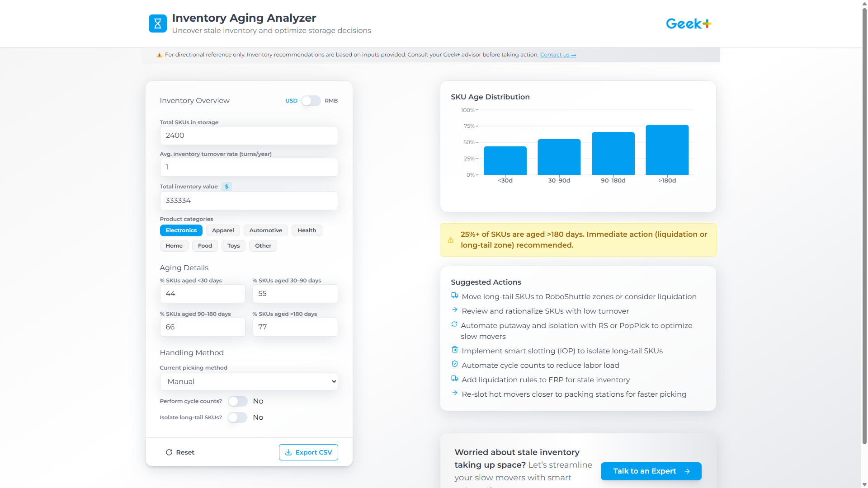Switch currency from USD to RMB
The image size is (868, 488).
[x=311, y=101]
